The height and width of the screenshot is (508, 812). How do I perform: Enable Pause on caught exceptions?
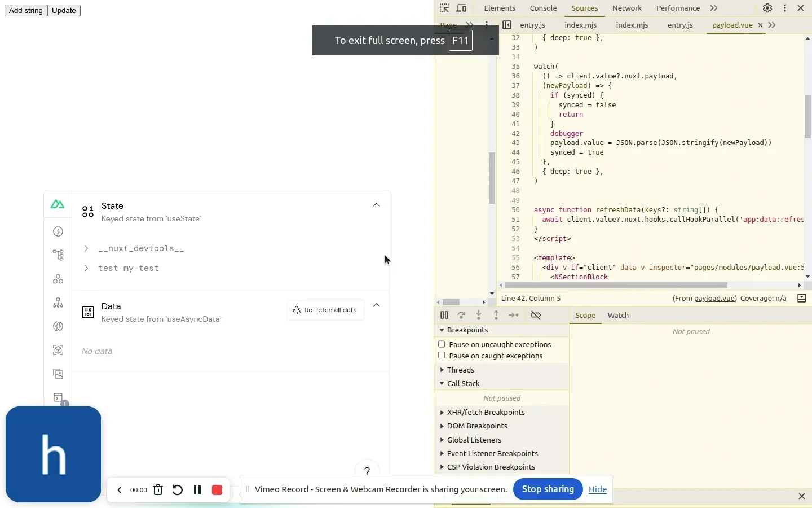(442, 356)
